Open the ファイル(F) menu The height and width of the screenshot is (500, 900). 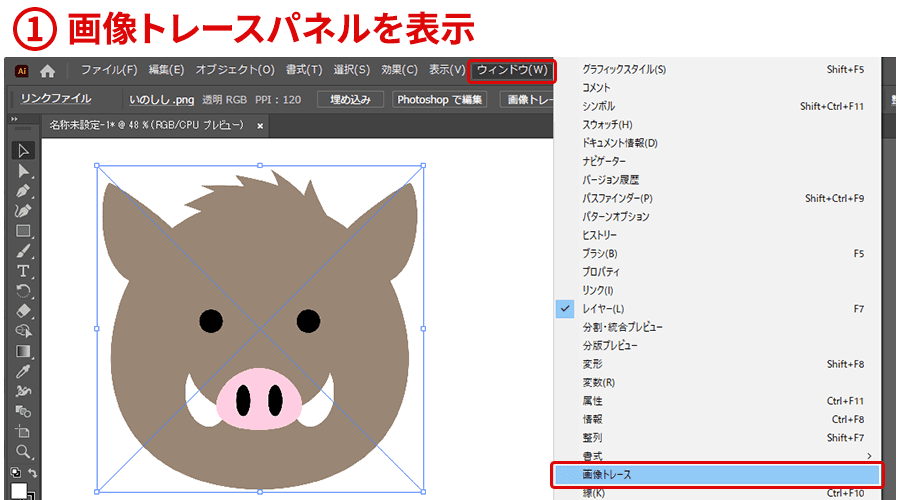click(x=109, y=70)
